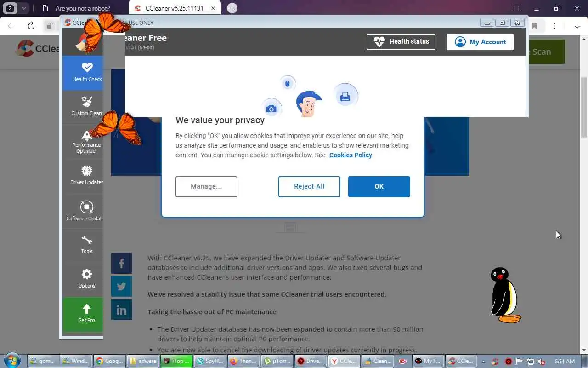
Task: Open Health Check in CCleaner sidebar
Action: coord(83,73)
